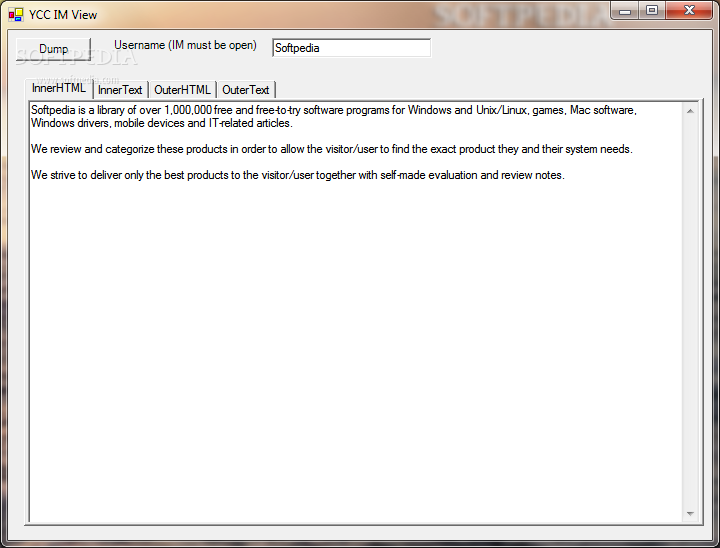Click the paragraph "We review and categorize these products"
The width and height of the screenshot is (720, 548).
[x=332, y=149]
